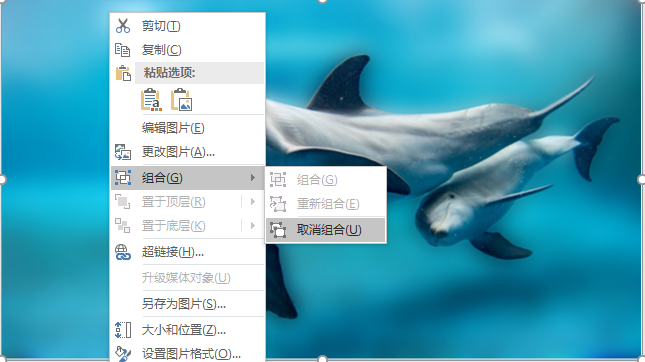Click the Copy icon beside 复制(C)

coord(123,50)
